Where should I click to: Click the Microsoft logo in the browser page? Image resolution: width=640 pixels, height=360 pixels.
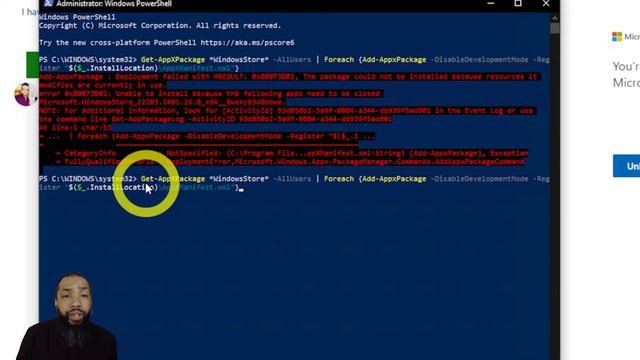click(x=617, y=37)
